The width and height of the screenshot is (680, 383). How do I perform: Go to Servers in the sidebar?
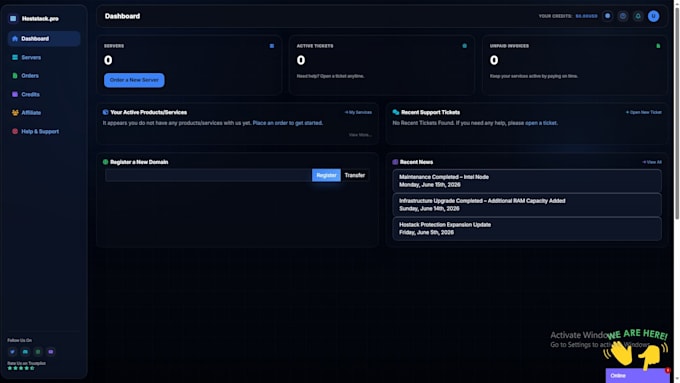44,57
